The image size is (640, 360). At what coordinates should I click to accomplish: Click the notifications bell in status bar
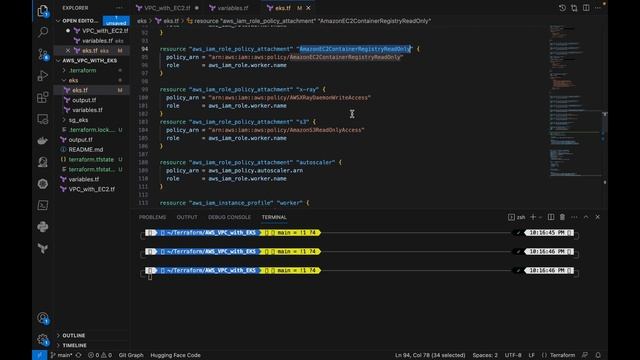point(598,355)
